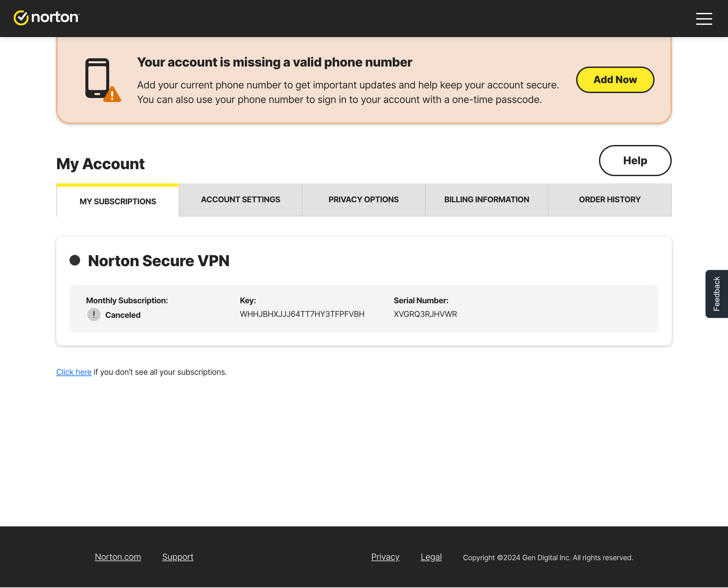Viewport: 728px width, 588px height.
Task: Switch to My Subscriptions tab
Action: 117,202
